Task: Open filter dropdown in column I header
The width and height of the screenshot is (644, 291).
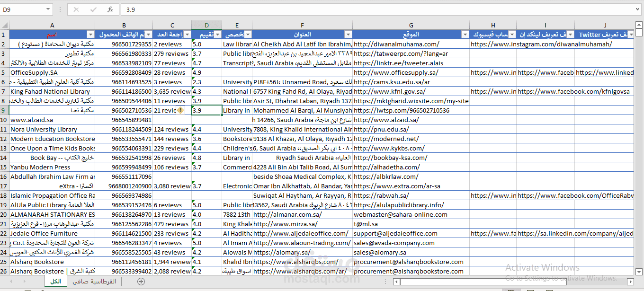Action: click(570, 35)
